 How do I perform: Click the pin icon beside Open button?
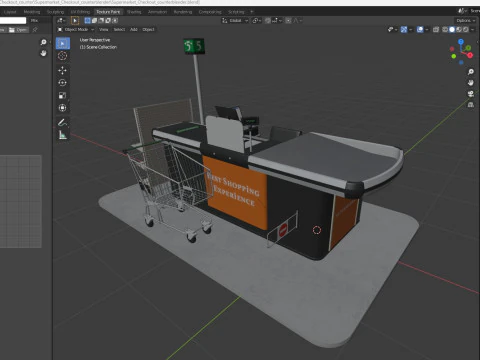pos(35,30)
